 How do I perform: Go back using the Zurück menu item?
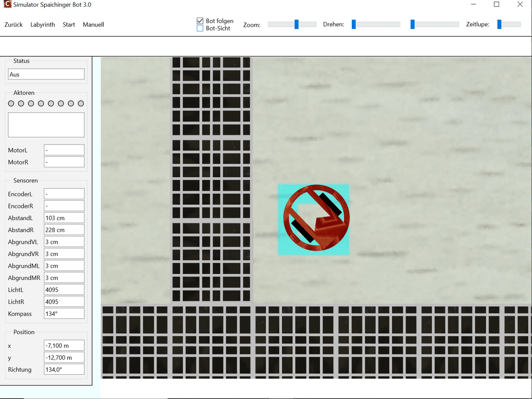13,25
